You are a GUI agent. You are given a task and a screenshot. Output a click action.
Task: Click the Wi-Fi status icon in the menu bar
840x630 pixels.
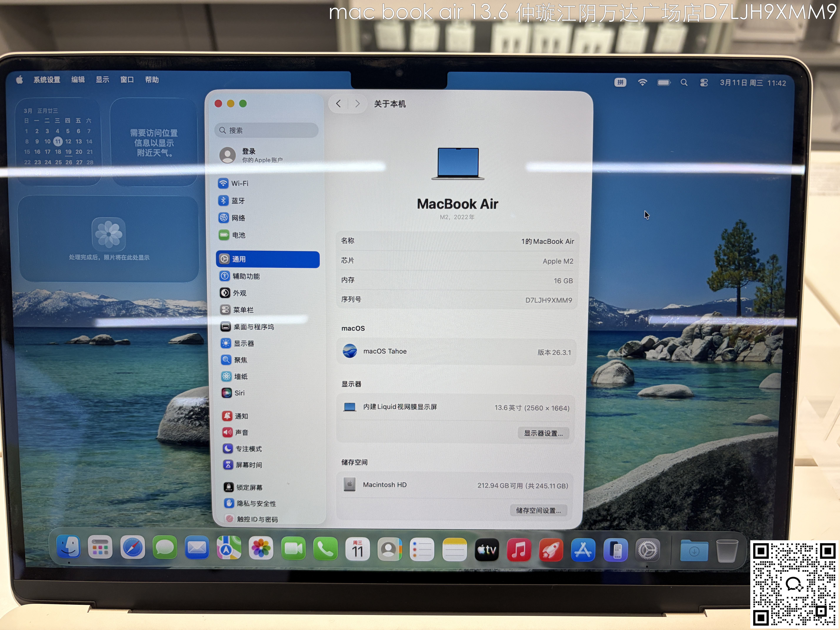(642, 82)
